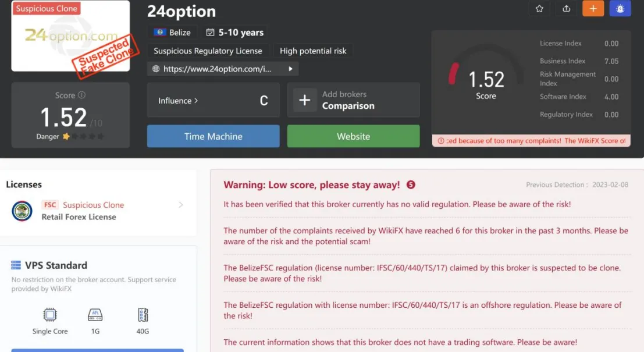Click the Retail Forex License text
644x352 pixels.
click(x=79, y=217)
